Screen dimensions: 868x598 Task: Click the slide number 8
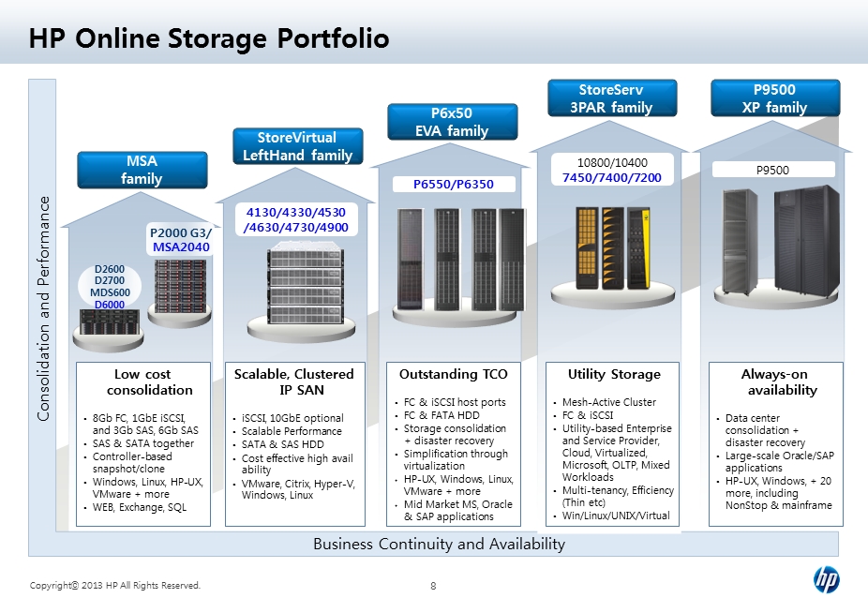(x=433, y=586)
